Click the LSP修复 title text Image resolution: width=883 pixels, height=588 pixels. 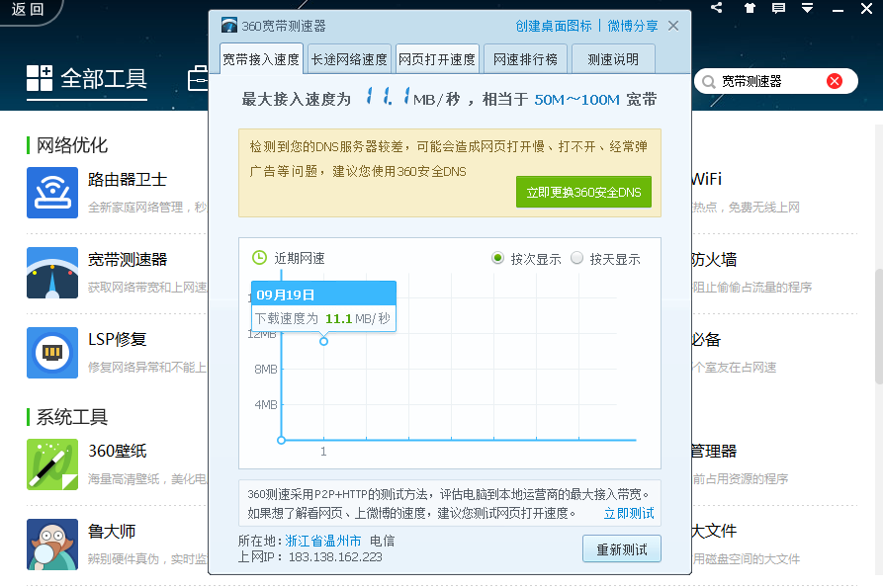pyautogui.click(x=117, y=339)
